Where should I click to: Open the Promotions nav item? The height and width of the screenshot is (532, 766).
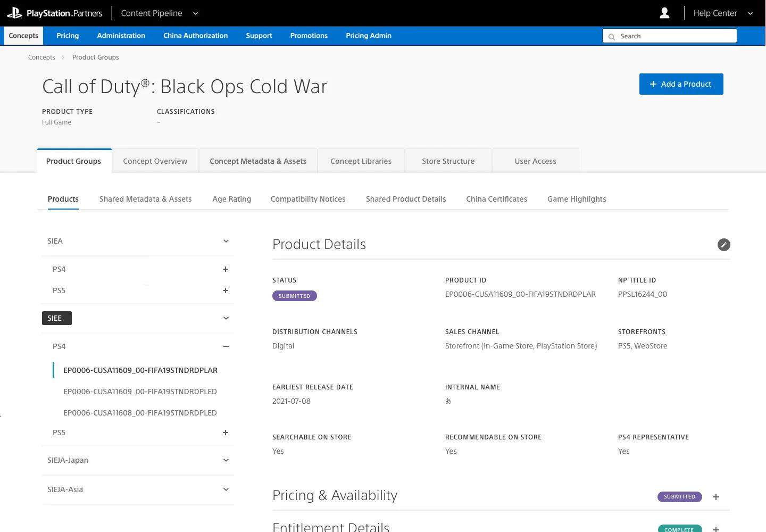click(x=309, y=36)
